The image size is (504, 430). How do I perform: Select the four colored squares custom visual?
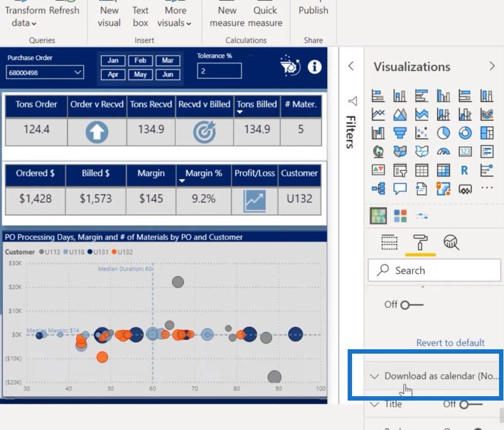point(400,216)
